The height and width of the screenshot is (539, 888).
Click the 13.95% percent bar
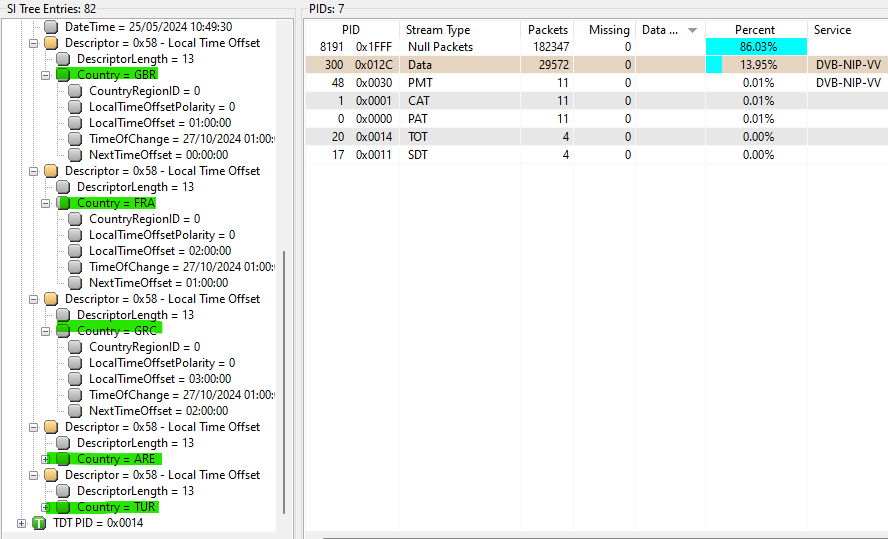coord(714,65)
